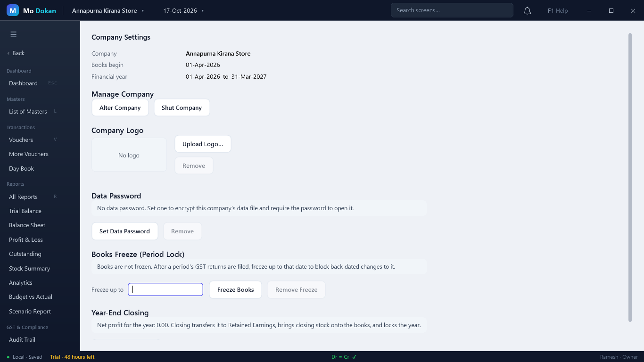The width and height of the screenshot is (644, 362).
Task: Click the Year-End Closing heading
Action: pyautogui.click(x=120, y=313)
